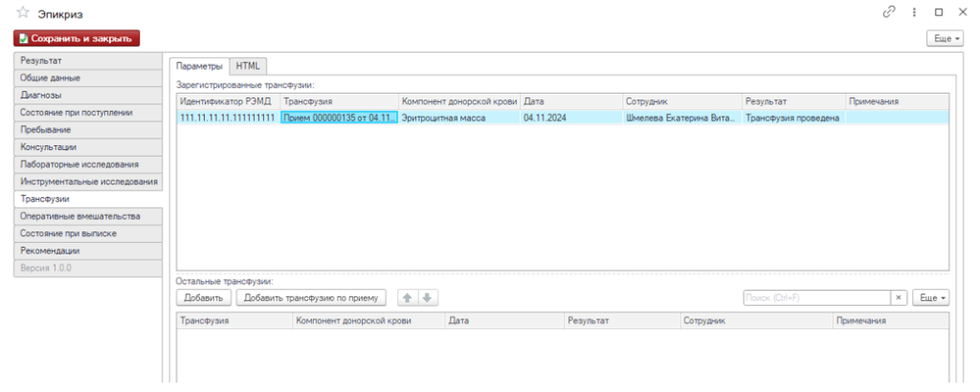Image resolution: width=980 pixels, height=392 pixels.
Task: Click Результат header in registered table
Action: pyautogui.click(x=793, y=101)
